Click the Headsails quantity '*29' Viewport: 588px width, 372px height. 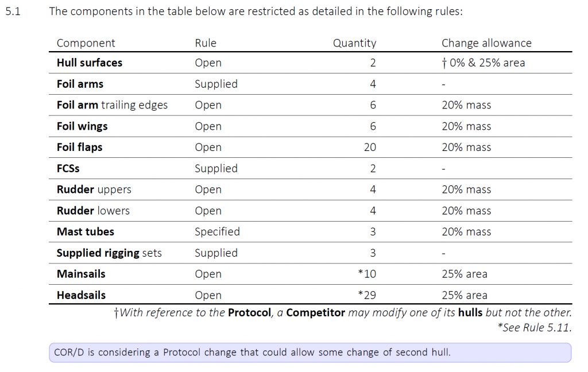tap(367, 295)
